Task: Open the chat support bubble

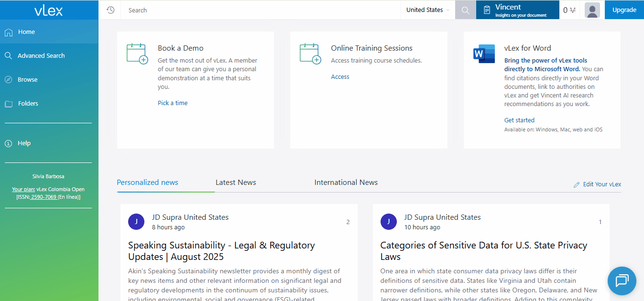Action: coord(622,281)
